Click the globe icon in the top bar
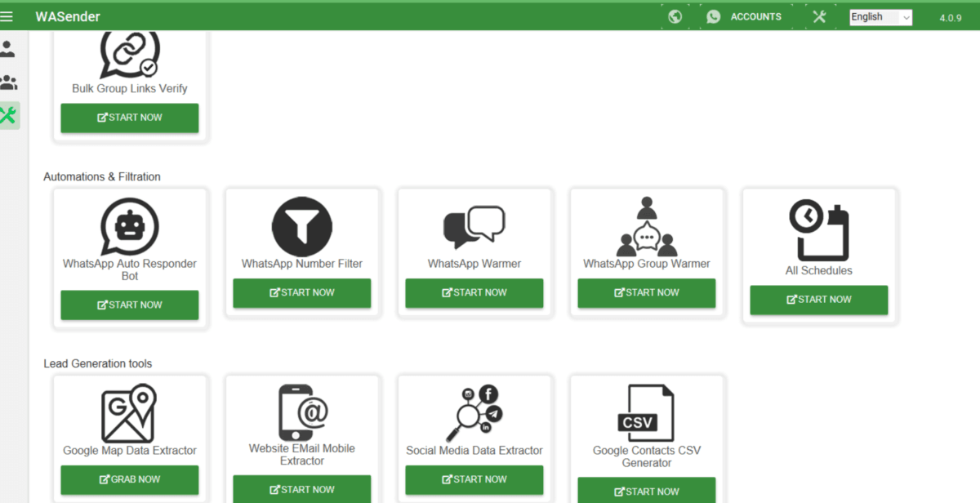Screen dimensions: 980x503 675,16
